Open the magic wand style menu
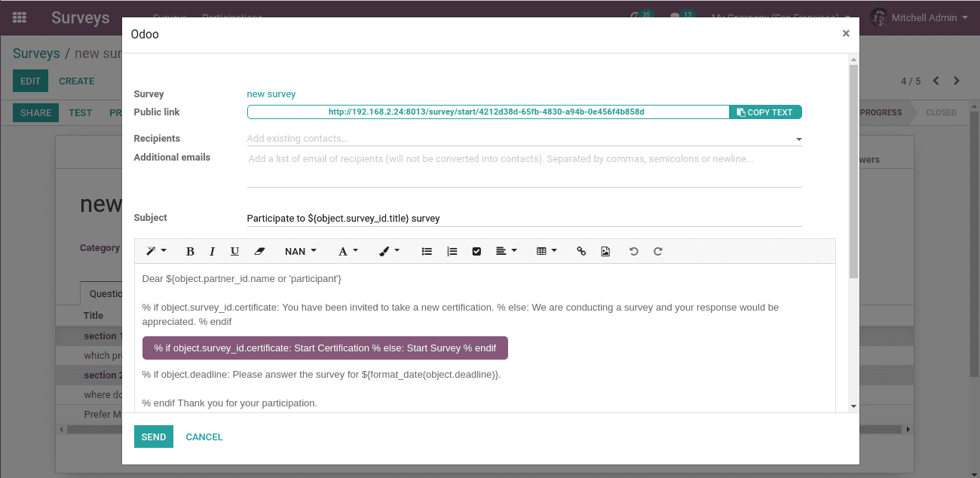The width and height of the screenshot is (980, 478). [x=156, y=251]
